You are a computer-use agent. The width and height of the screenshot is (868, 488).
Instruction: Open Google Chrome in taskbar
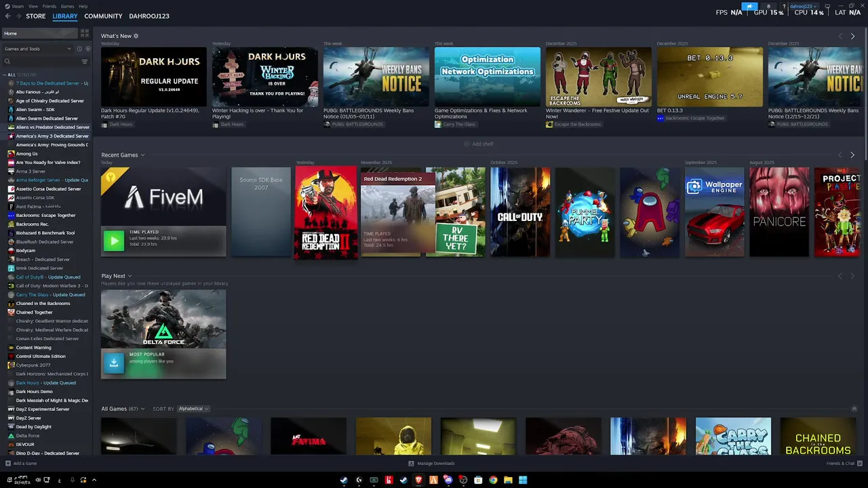[x=493, y=480]
